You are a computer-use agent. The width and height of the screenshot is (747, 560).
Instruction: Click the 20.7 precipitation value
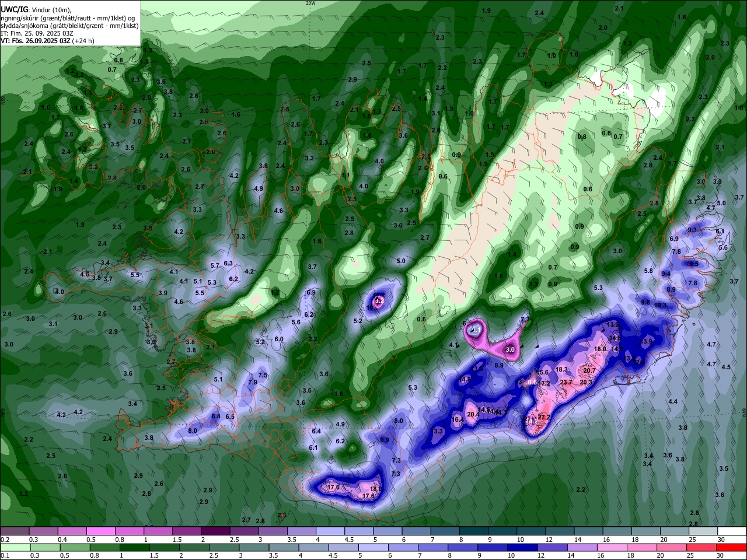click(589, 370)
